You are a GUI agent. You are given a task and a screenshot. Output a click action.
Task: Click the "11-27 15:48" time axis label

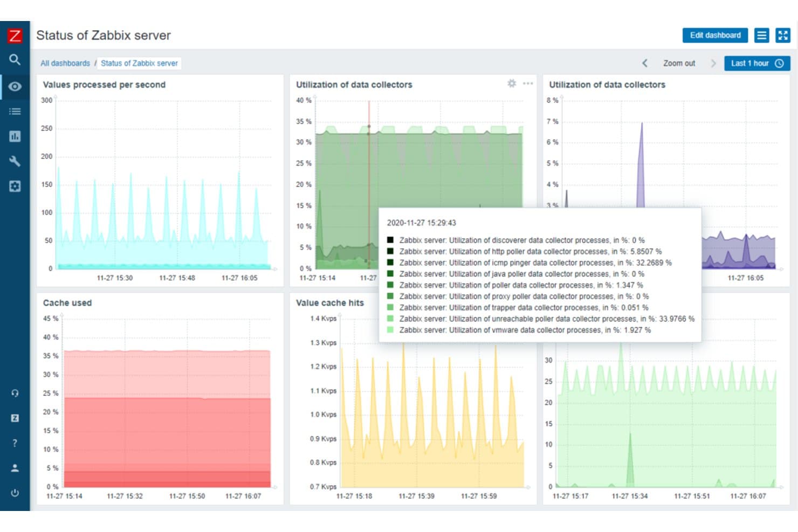(x=177, y=278)
